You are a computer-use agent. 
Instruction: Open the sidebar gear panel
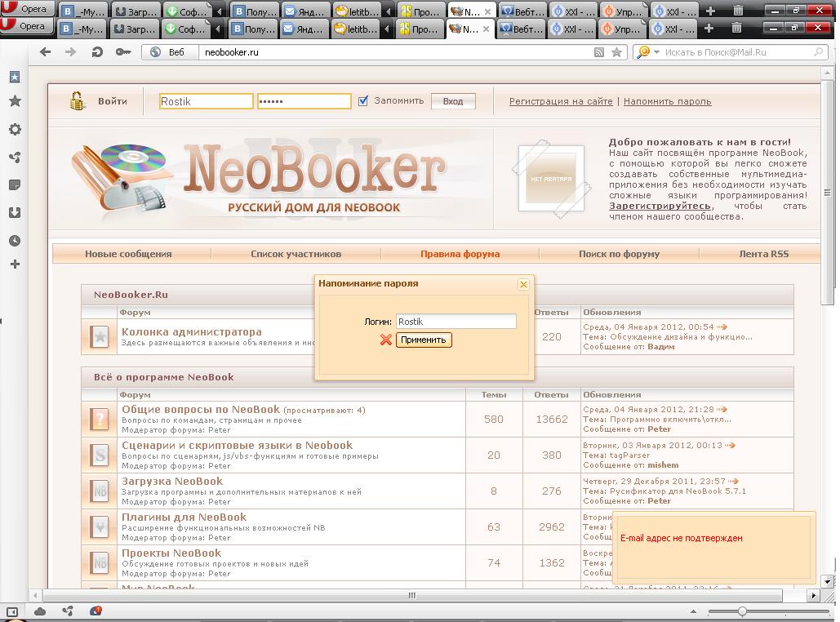click(x=15, y=129)
